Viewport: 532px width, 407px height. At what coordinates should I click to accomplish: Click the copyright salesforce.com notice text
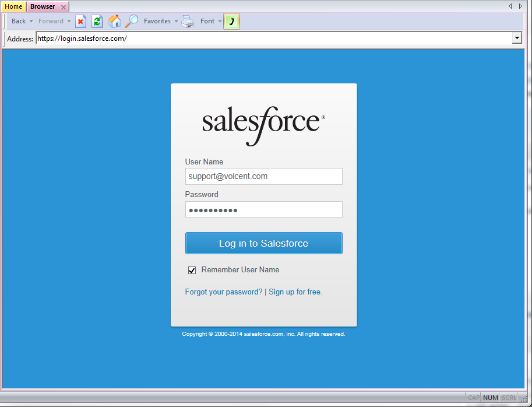pyautogui.click(x=263, y=334)
